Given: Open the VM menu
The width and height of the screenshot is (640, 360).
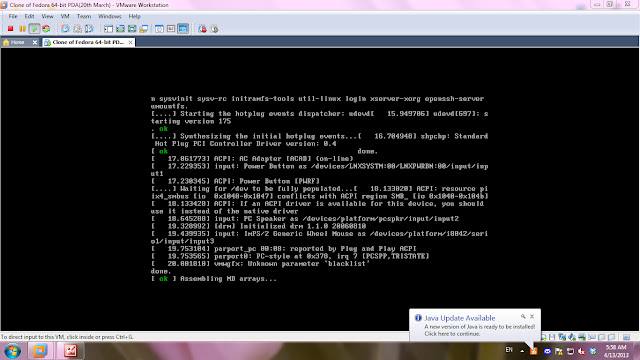Looking at the screenshot, I should tap(65, 16).
